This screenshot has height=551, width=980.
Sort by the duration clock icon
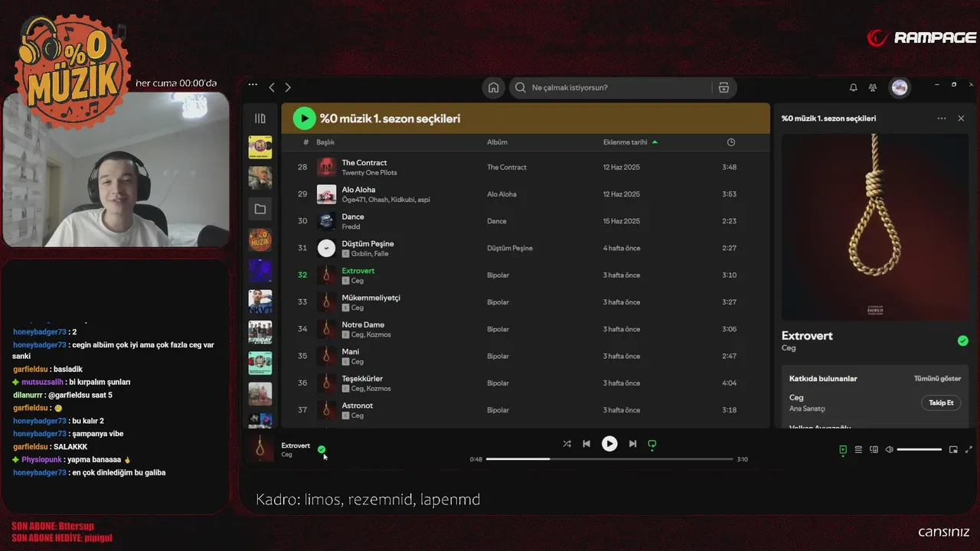(731, 142)
